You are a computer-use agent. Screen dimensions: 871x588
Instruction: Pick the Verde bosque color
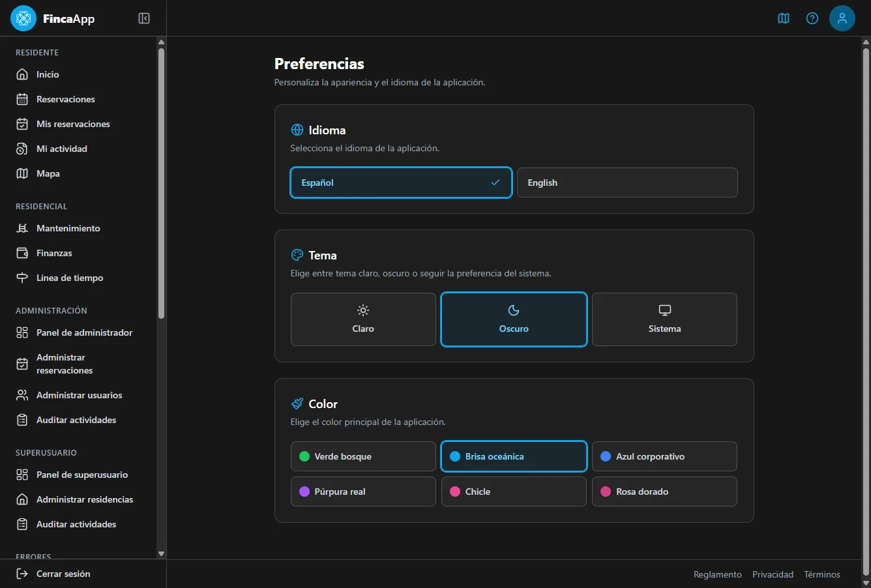363,456
